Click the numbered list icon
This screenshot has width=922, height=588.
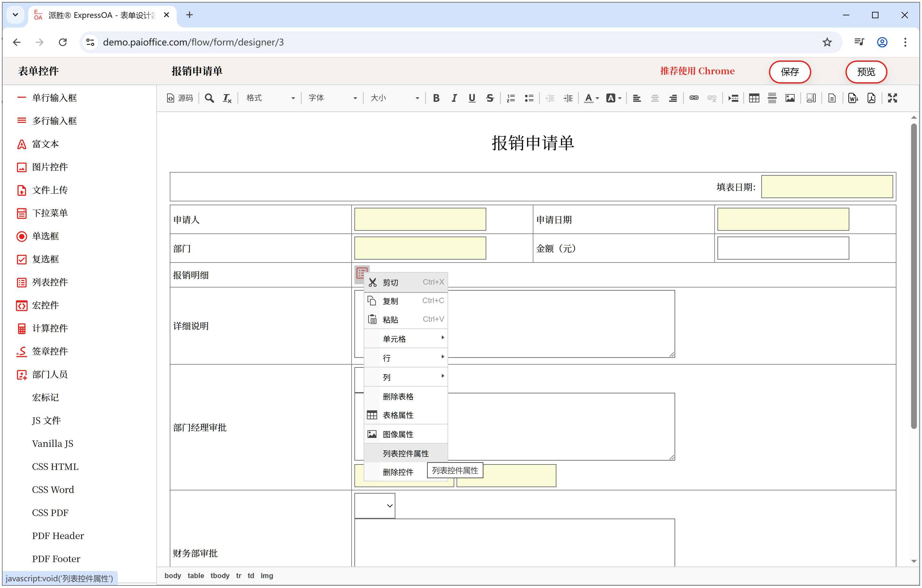[x=511, y=98]
